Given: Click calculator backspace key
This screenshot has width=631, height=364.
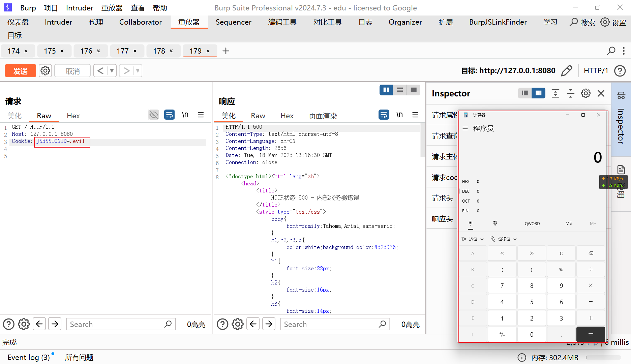Looking at the screenshot, I should [591, 253].
